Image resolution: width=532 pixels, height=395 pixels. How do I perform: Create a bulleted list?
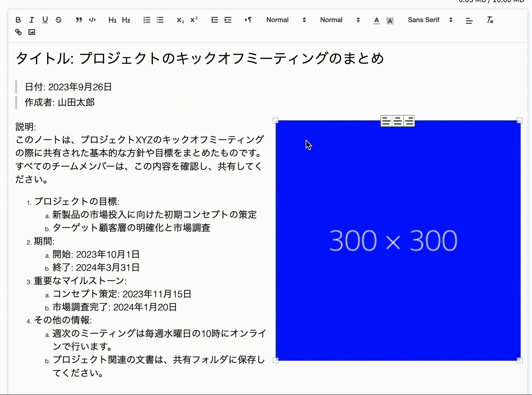pos(160,20)
